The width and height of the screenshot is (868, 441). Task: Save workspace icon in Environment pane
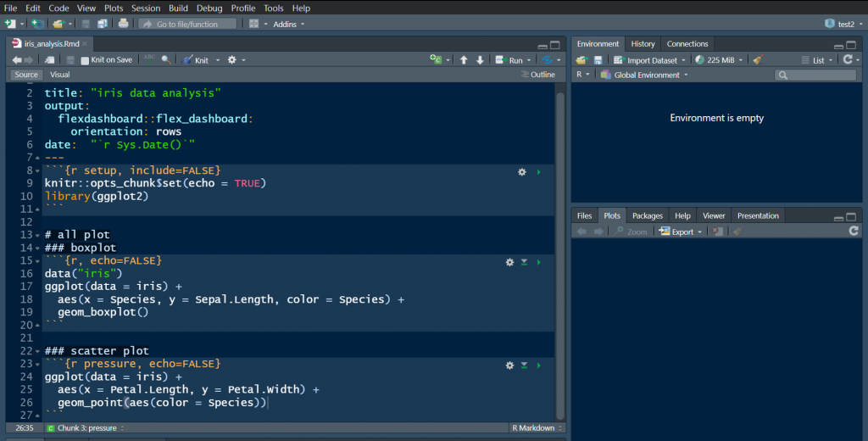click(x=598, y=60)
